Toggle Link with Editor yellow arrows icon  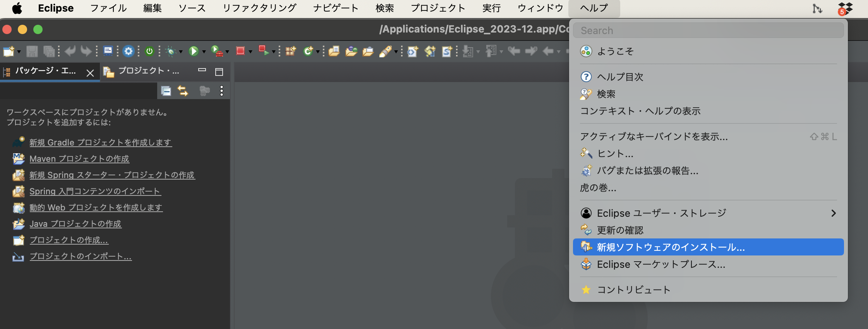coord(183,91)
